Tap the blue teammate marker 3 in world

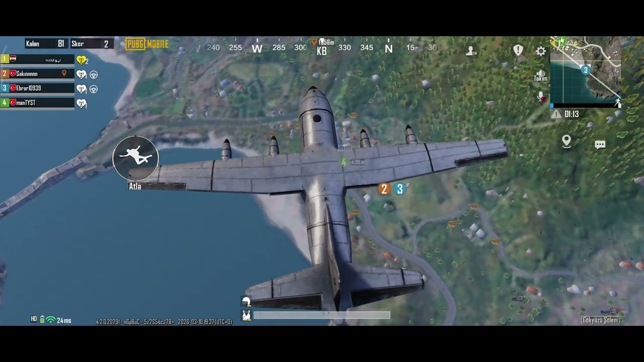point(399,189)
